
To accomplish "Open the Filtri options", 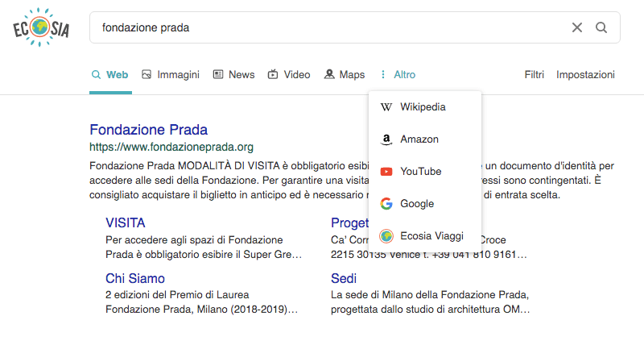I will [x=534, y=75].
